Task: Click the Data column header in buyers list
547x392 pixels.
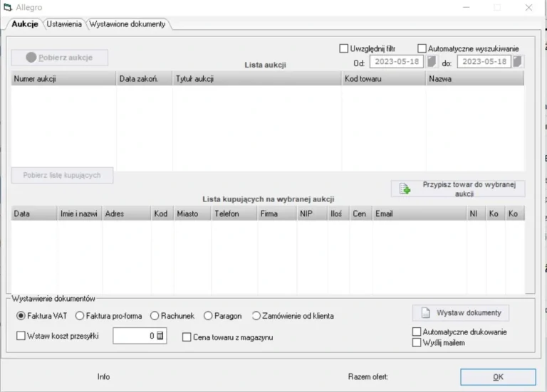Action: (34, 213)
